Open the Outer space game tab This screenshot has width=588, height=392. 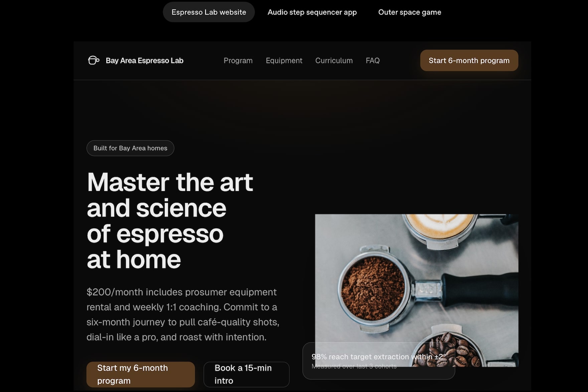tap(410, 12)
